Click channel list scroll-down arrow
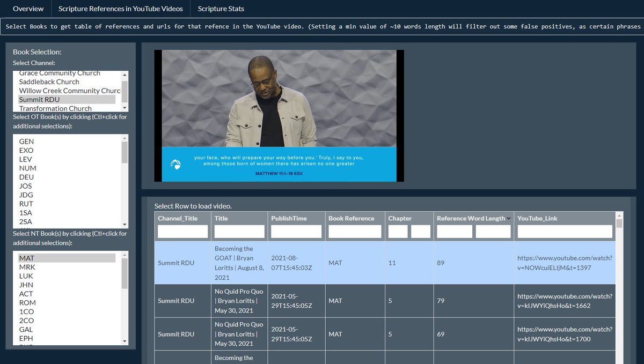Screen dimensions: 644x364 point(125,108)
